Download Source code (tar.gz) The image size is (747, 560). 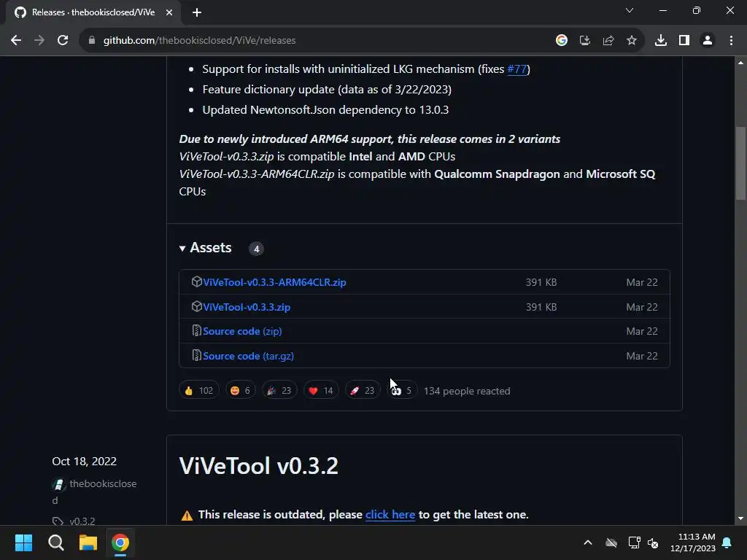click(248, 356)
